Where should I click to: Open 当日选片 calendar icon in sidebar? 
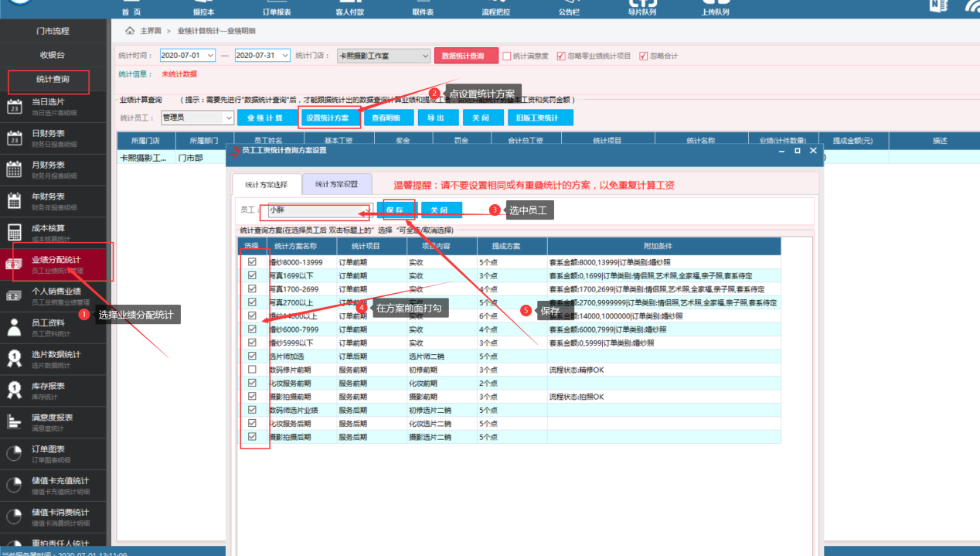pos(14,107)
